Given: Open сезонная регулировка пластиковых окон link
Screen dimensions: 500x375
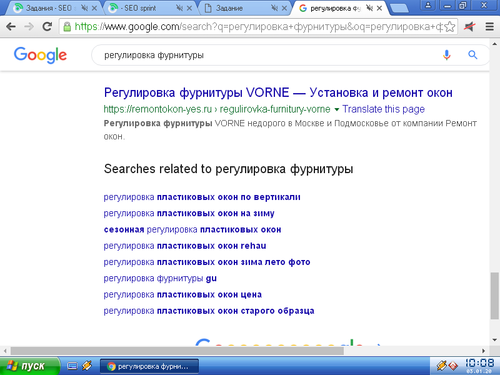Looking at the screenshot, I should (x=192, y=230).
